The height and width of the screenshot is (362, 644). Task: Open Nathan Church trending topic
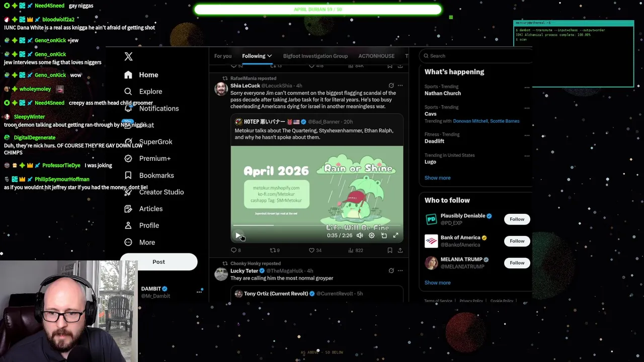pos(443,94)
